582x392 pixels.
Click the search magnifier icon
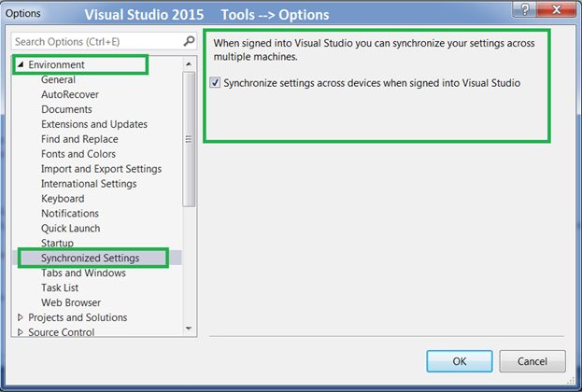[x=189, y=41]
